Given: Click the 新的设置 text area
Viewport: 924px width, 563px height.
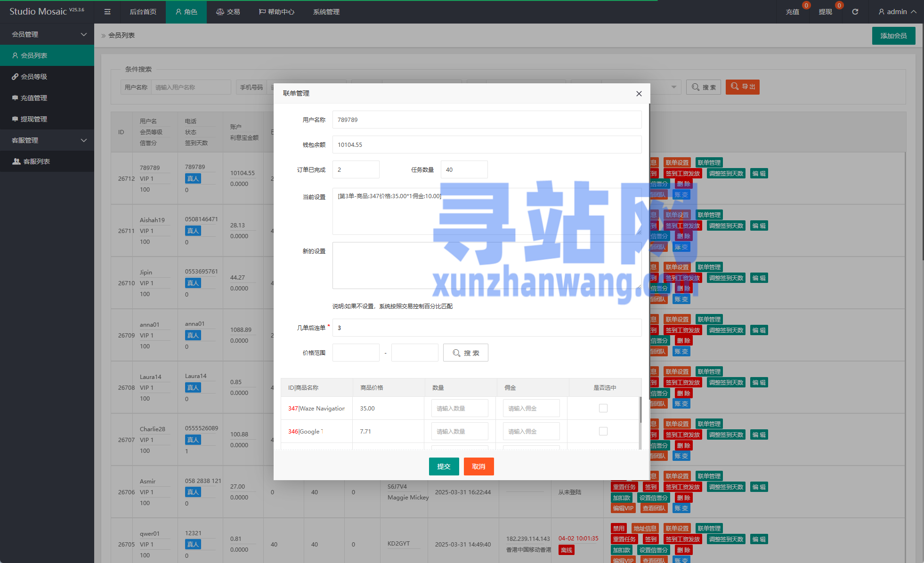Looking at the screenshot, I should tap(487, 265).
